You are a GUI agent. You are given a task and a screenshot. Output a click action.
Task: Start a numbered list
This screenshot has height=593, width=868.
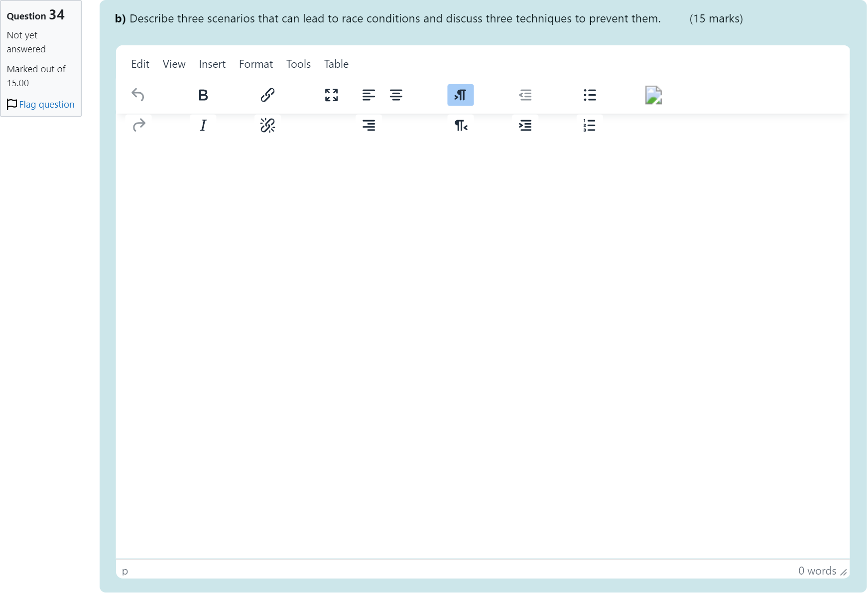click(589, 125)
